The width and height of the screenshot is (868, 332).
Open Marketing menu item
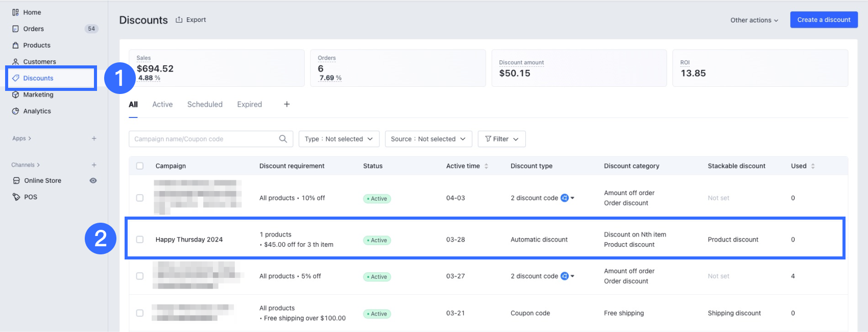38,94
